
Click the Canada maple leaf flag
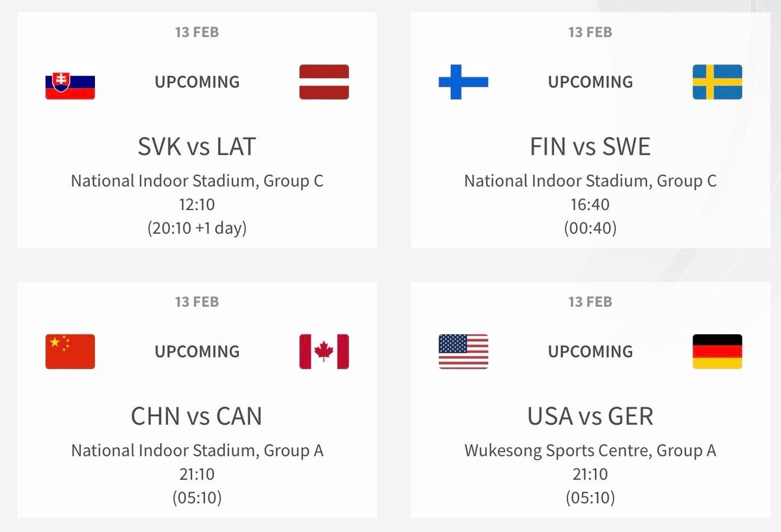coord(324,352)
